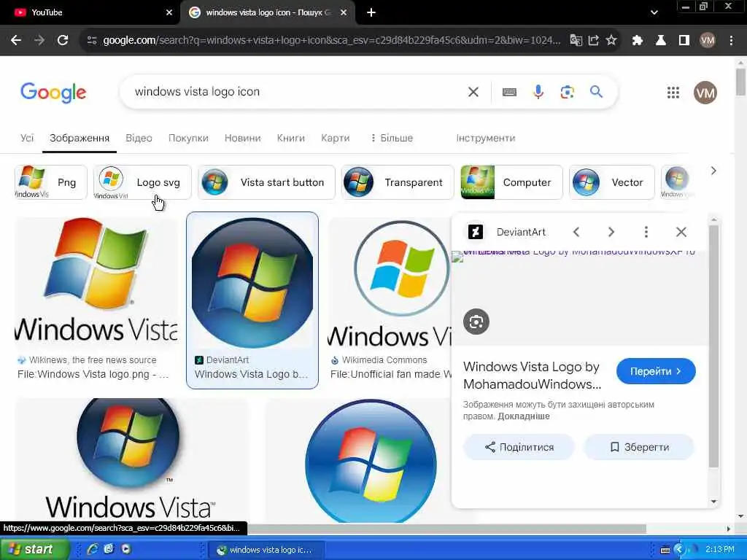The image size is (747, 560).
Task: Click the address bar URL
Action: coord(332,41)
